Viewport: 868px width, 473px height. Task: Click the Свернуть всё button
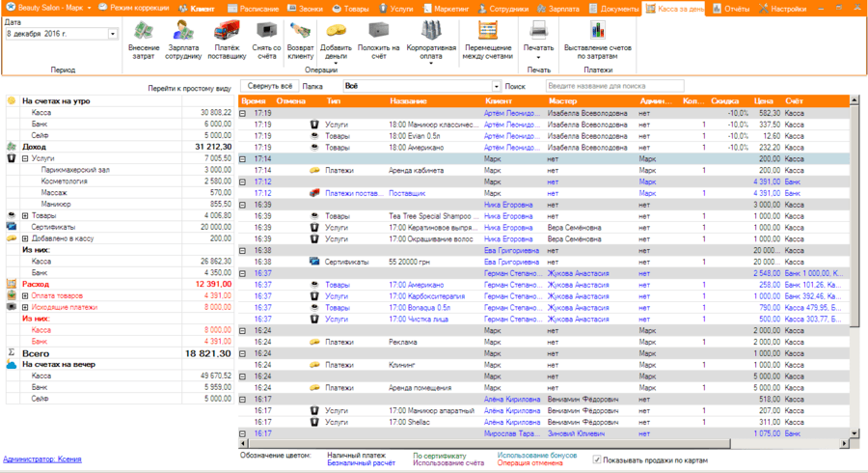[270, 86]
